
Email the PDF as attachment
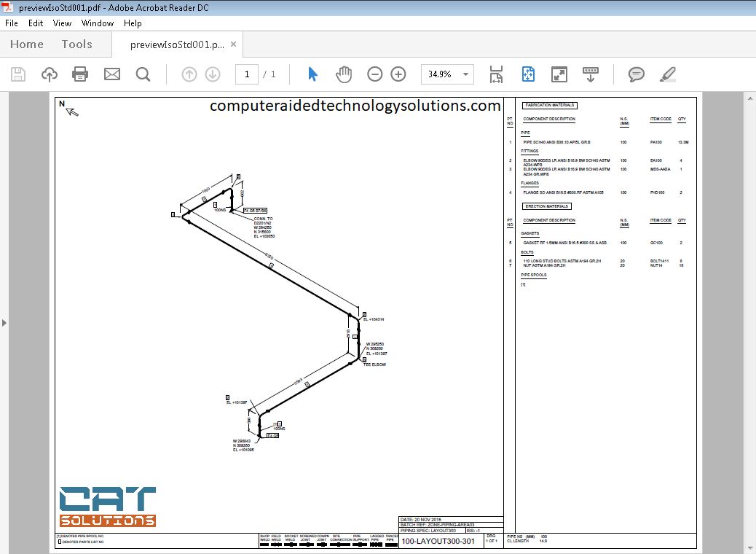pos(111,74)
